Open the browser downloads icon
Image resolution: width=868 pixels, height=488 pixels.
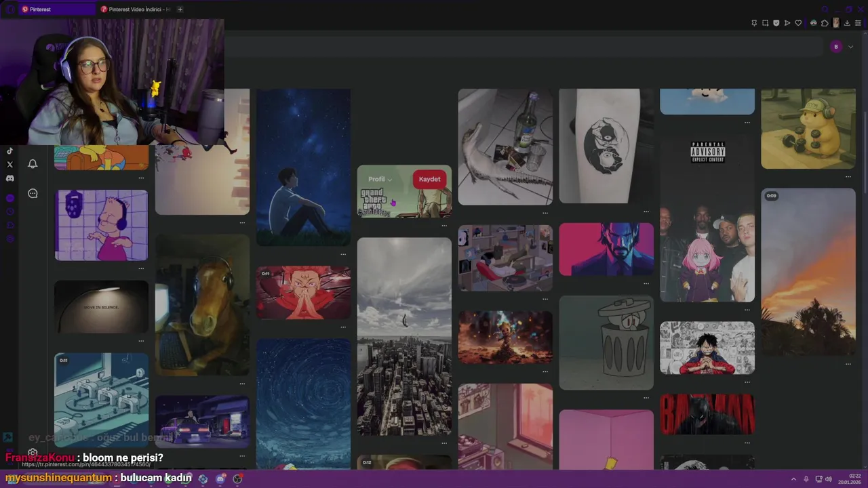coord(847,23)
